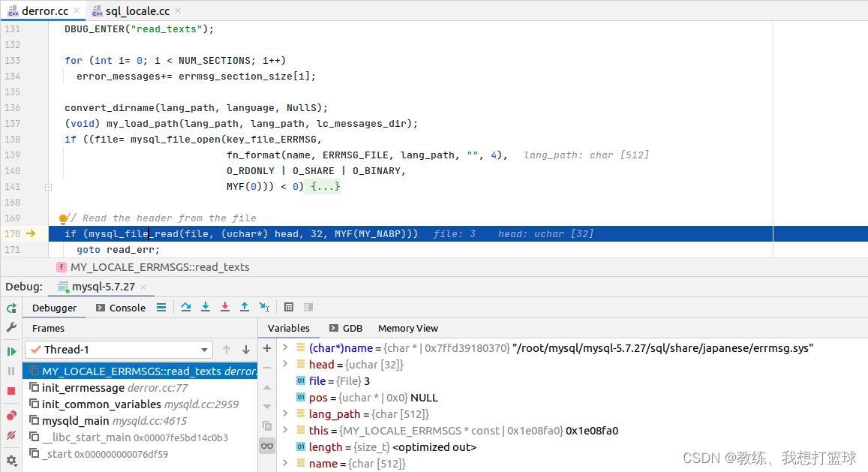The height and width of the screenshot is (472, 868).
Task: Click the Step Over debug icon
Action: [x=186, y=307]
